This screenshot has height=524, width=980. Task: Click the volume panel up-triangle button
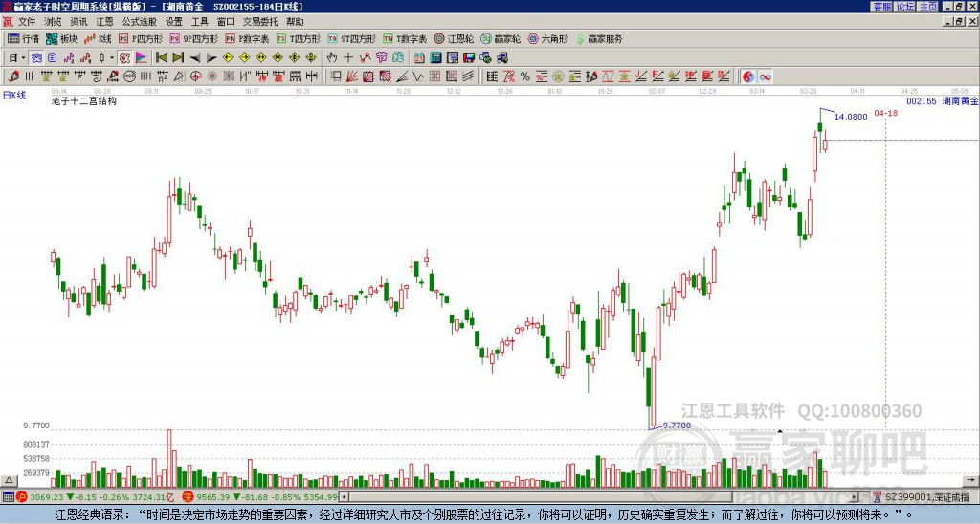[8, 480]
